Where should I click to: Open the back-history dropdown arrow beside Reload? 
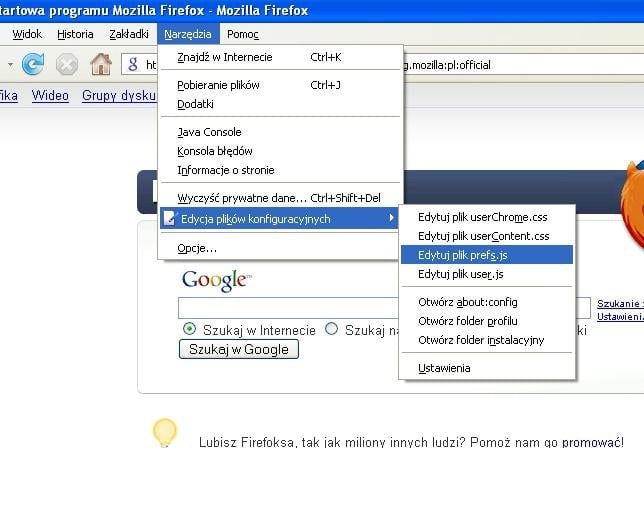click(10, 65)
